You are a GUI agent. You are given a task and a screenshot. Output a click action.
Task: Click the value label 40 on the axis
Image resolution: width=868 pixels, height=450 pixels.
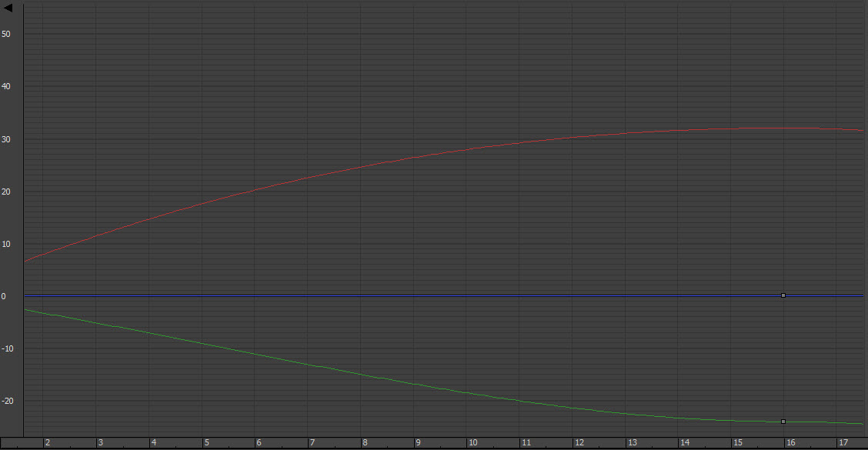(x=6, y=86)
